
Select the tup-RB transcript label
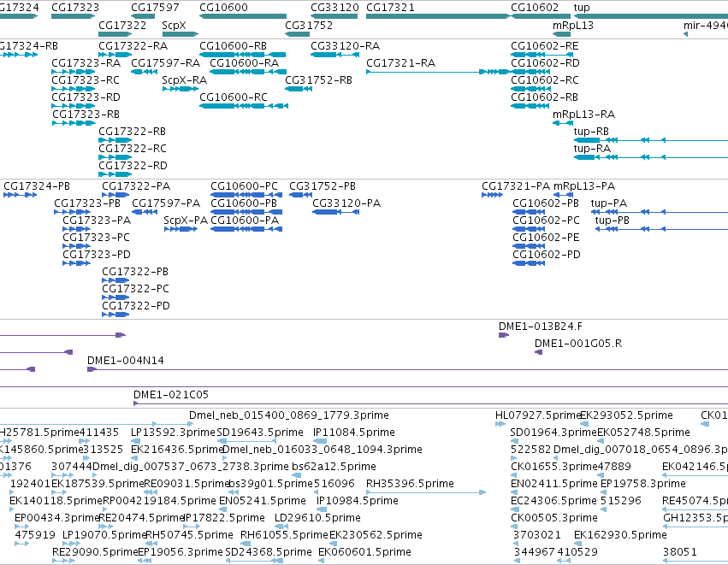(591, 132)
